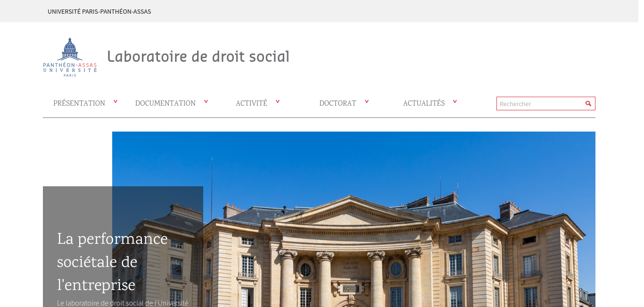644x307 pixels.
Task: Focus the Rechercher search field
Action: pyautogui.click(x=540, y=103)
